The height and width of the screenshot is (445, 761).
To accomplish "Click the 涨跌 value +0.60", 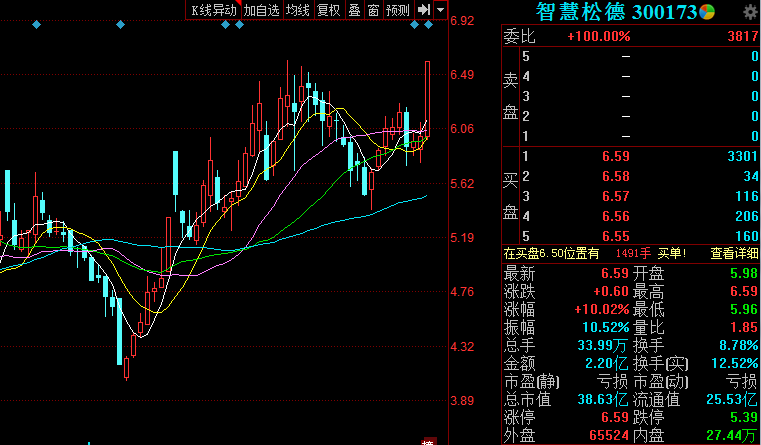I will tap(611, 291).
